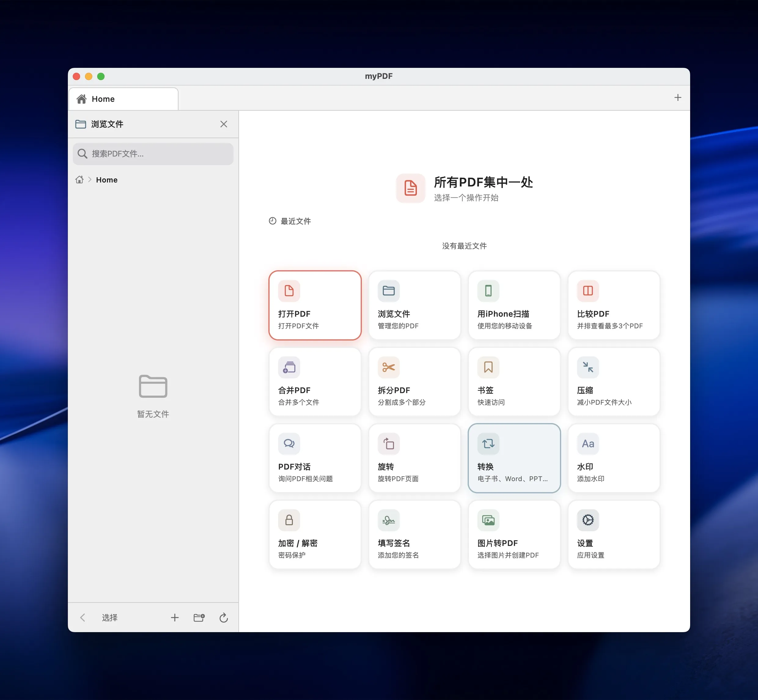Open the 设置 application settings

click(x=613, y=534)
